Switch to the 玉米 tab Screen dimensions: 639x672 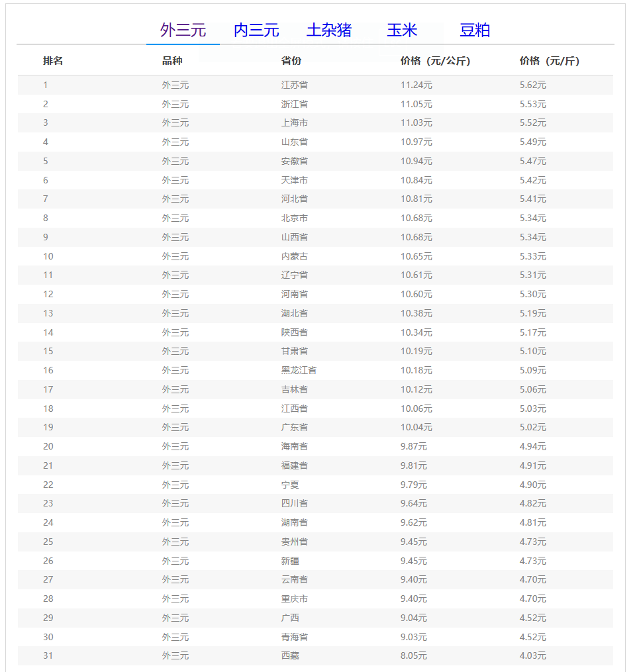402,30
